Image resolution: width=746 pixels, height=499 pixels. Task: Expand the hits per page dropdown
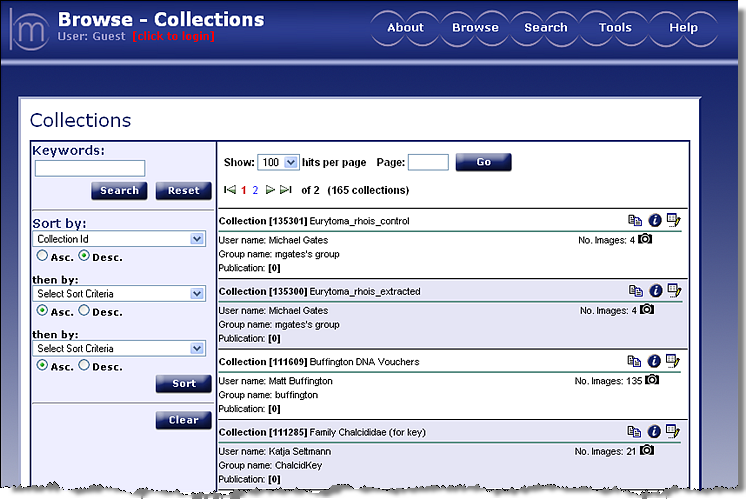pyautogui.click(x=279, y=162)
